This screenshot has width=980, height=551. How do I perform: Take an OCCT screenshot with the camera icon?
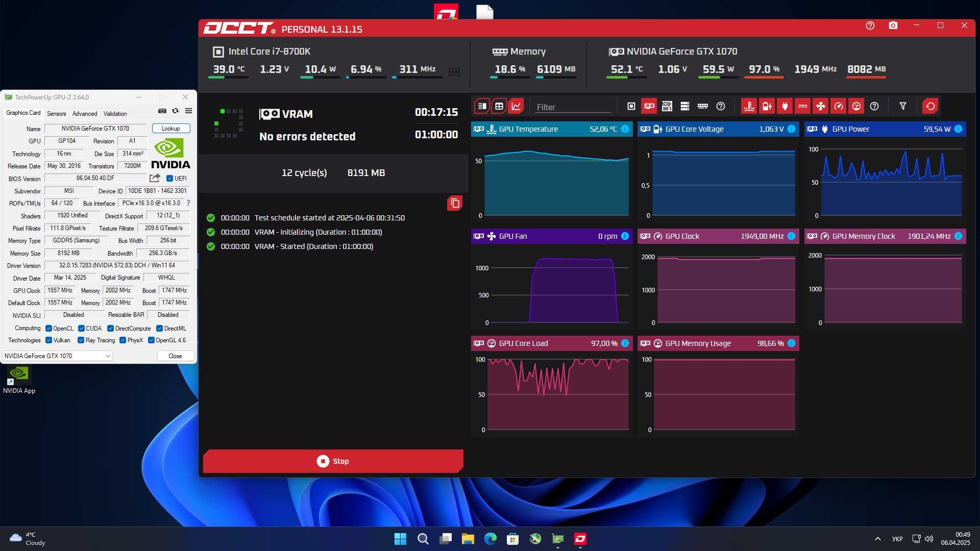tap(893, 26)
